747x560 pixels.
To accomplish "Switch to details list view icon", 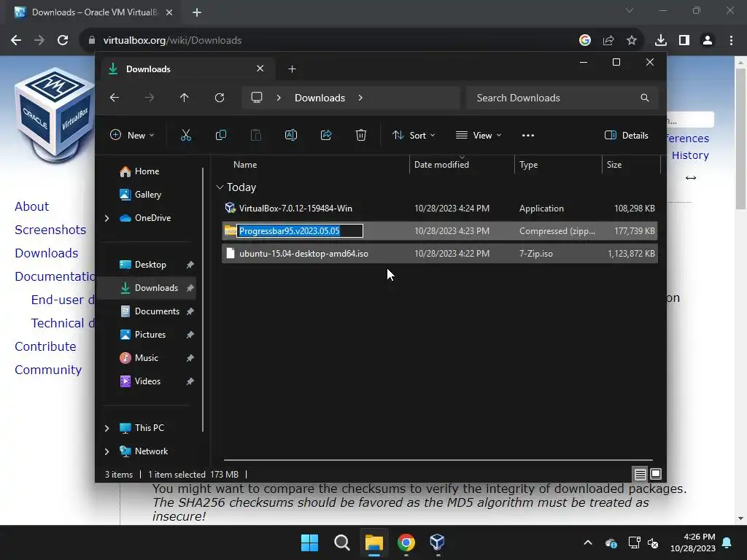I will [640, 474].
